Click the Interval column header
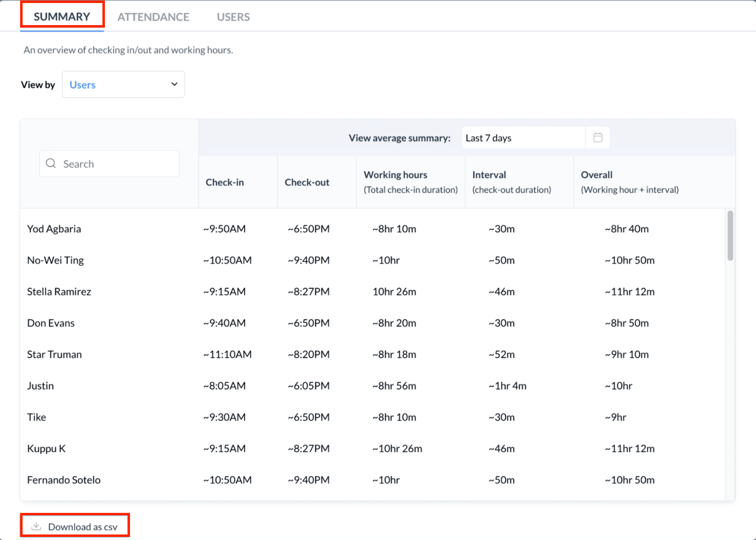This screenshot has height=540, width=756. [489, 175]
